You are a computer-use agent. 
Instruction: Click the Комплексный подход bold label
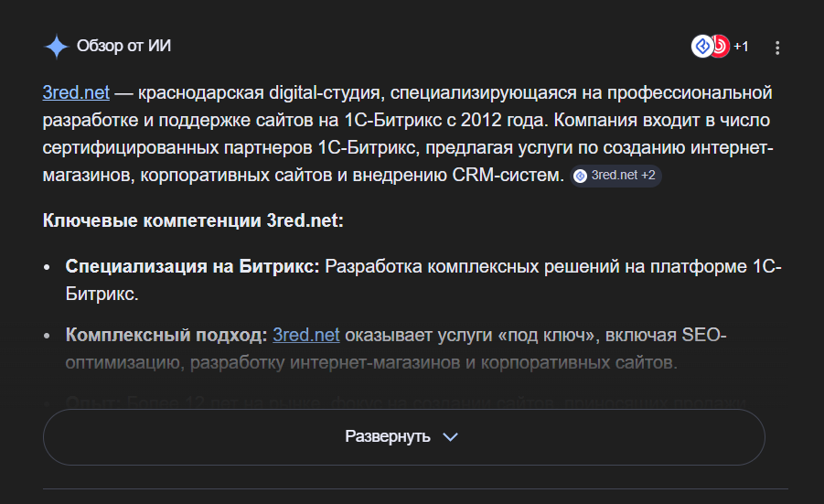(166, 336)
